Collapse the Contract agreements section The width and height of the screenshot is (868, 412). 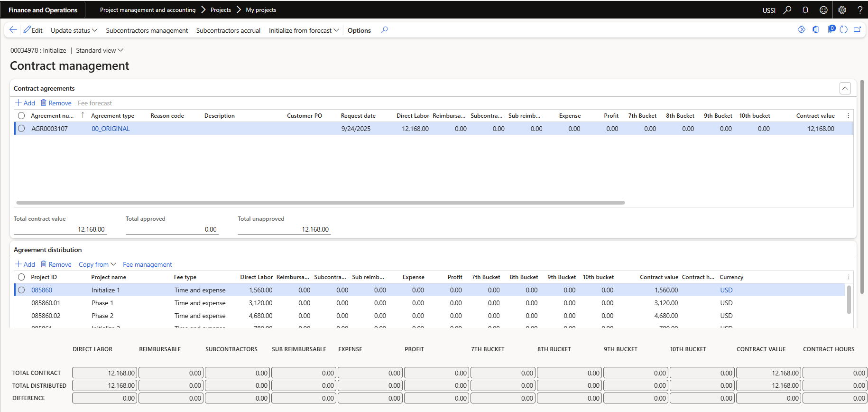coord(845,88)
